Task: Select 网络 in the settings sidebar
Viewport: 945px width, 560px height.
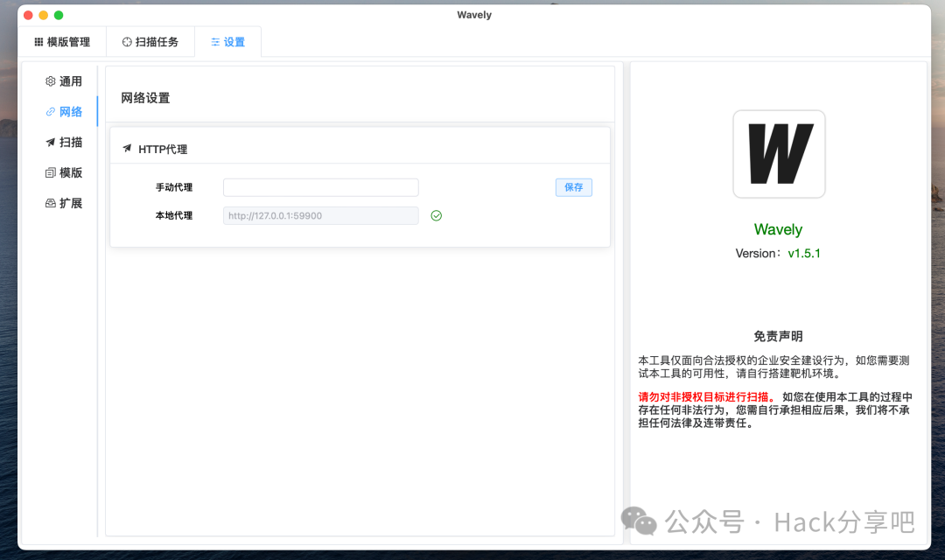Action: (63, 112)
